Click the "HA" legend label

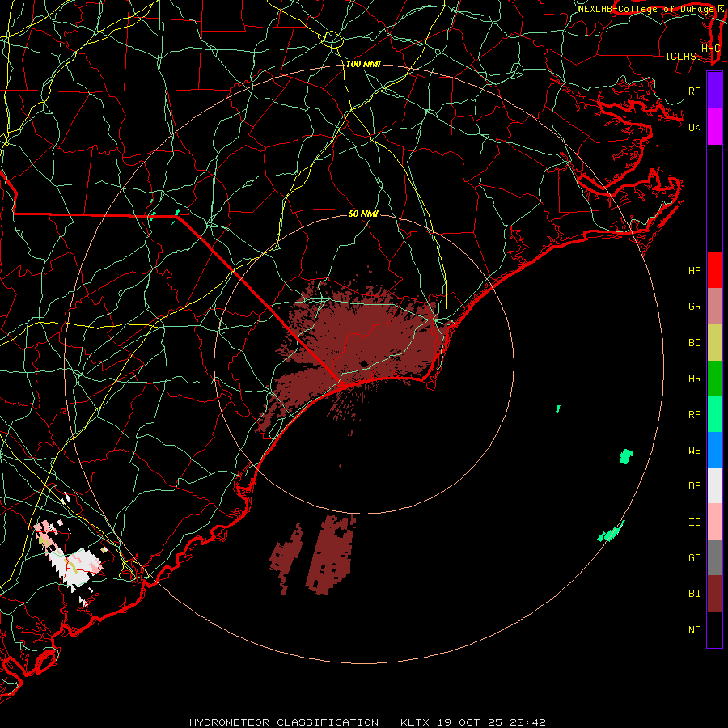tap(694, 271)
